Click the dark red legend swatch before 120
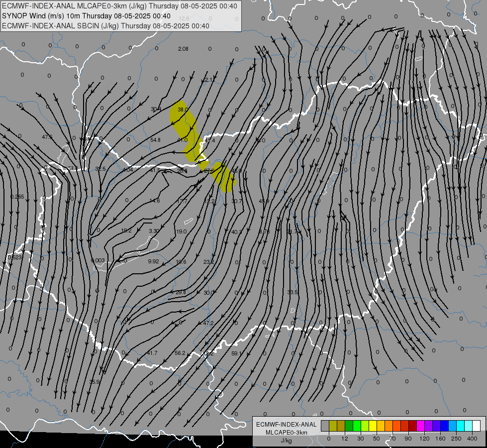 click(x=412, y=426)
